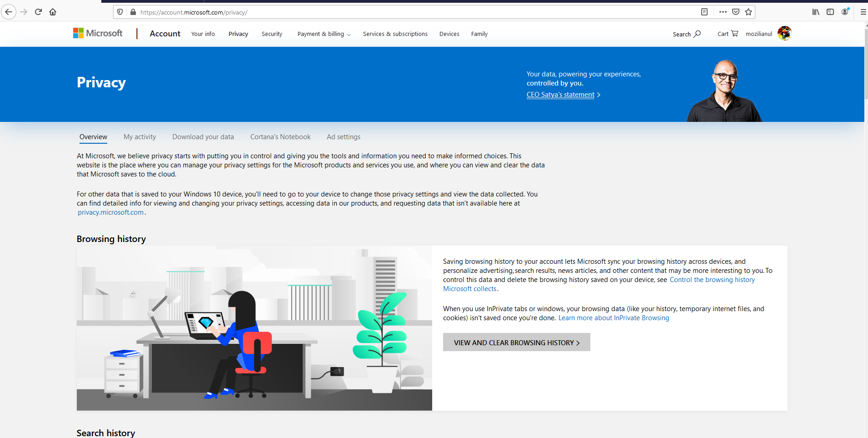
Task: Open the shopping Cart
Action: pos(727,34)
